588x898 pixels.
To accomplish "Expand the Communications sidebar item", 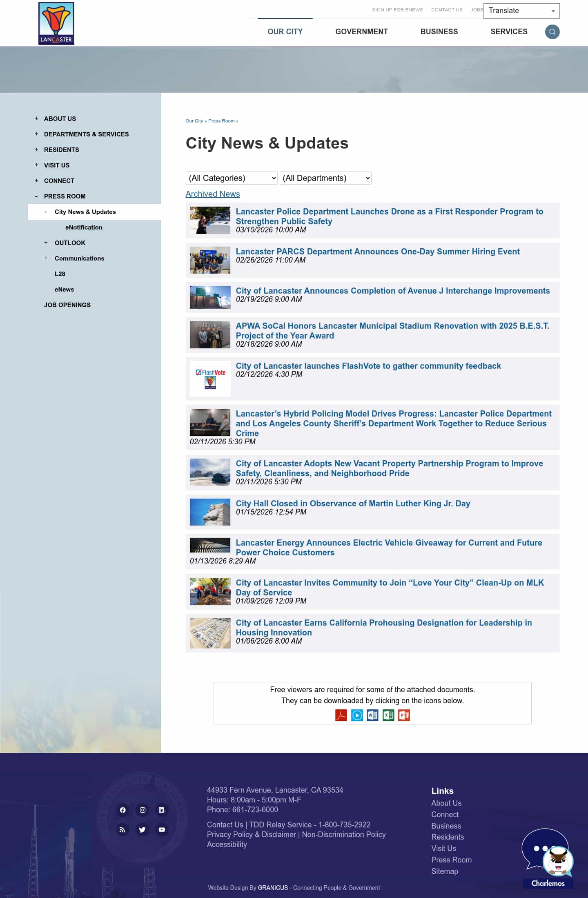I will (46, 258).
